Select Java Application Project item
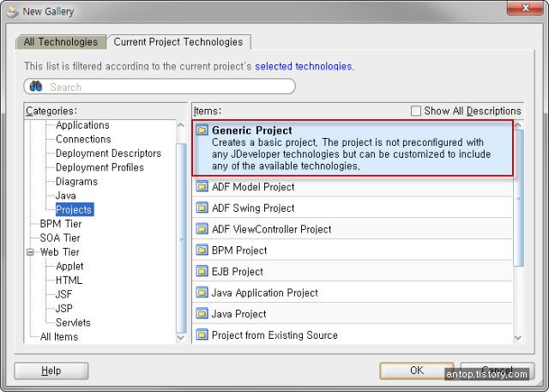Screen dimensions: 549x392 point(353,292)
